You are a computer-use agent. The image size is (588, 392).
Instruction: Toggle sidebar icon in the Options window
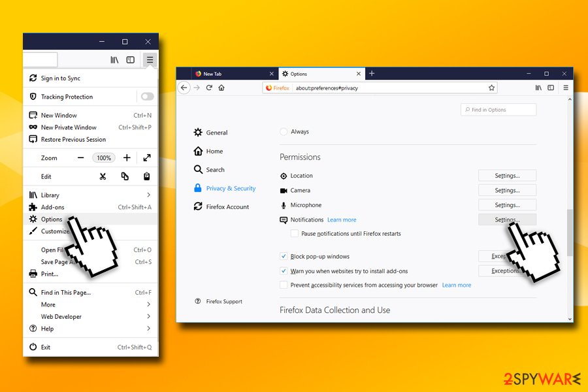coord(551,88)
